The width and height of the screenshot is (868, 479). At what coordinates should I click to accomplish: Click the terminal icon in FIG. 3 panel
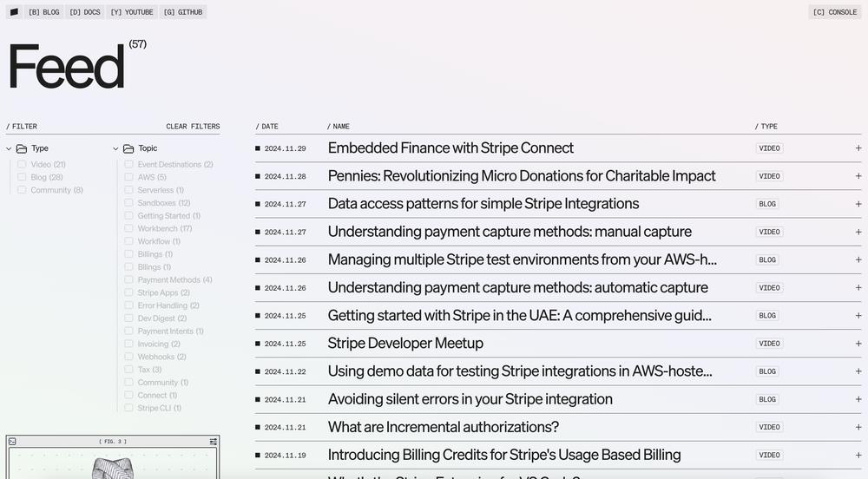[12, 442]
